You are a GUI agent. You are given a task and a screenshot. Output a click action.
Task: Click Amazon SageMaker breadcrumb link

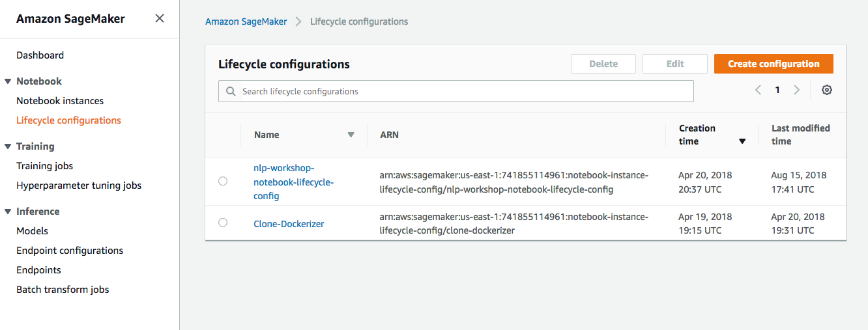coord(246,21)
